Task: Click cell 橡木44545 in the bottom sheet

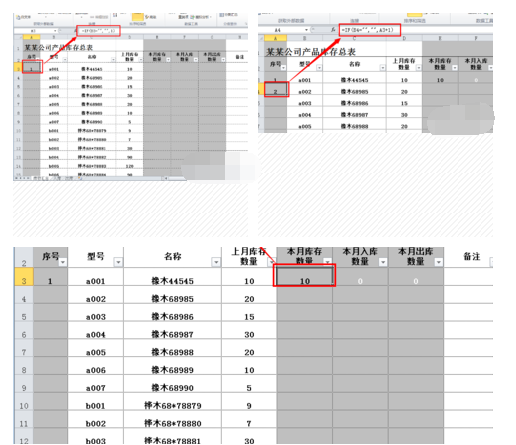Action: pyautogui.click(x=172, y=277)
